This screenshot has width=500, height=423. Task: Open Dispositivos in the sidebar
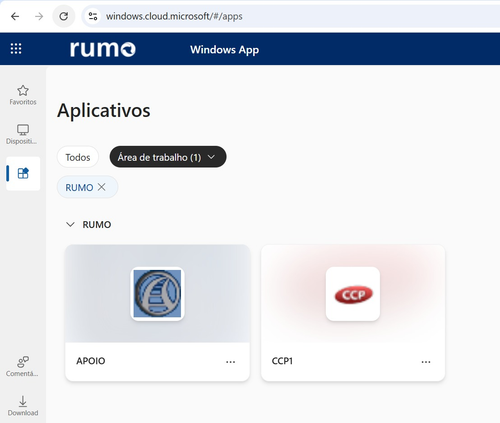tap(23, 134)
